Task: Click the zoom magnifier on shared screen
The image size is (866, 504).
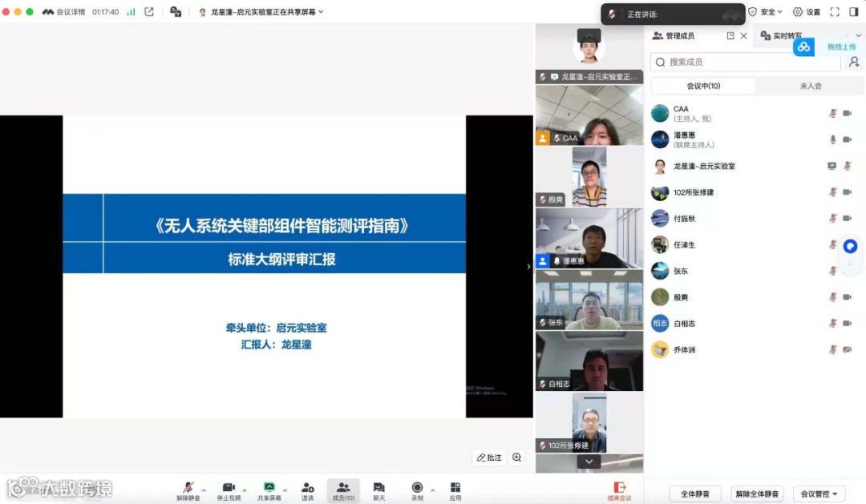Action: pos(517,457)
